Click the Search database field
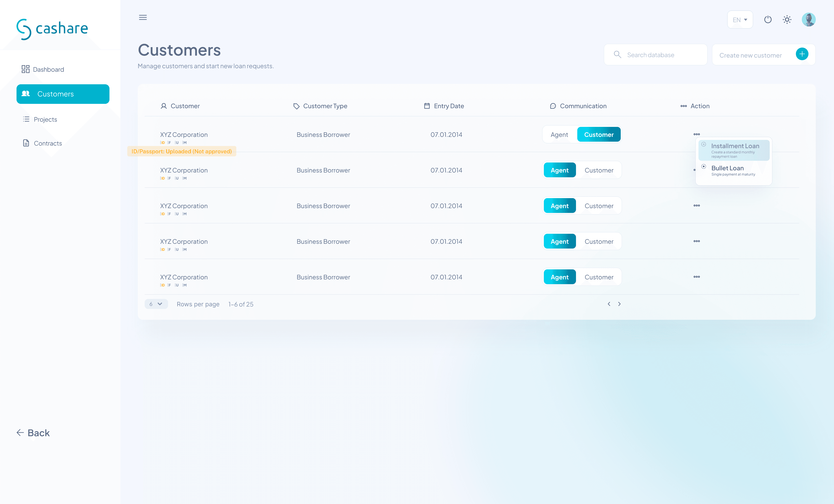This screenshot has height=504, width=834. coord(656,55)
